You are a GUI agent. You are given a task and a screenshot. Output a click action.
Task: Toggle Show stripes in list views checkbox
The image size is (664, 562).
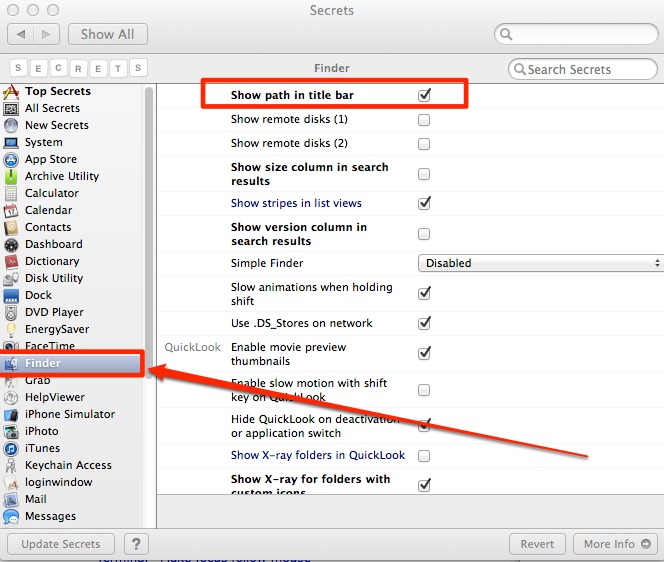424,203
